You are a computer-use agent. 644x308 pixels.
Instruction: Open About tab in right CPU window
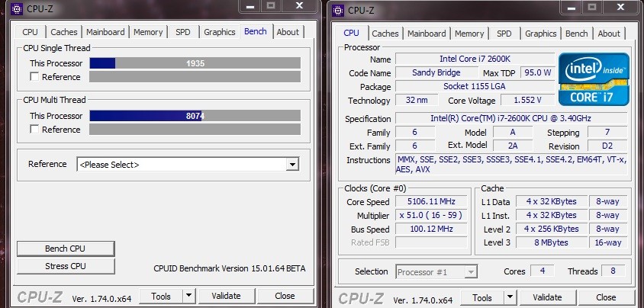pos(609,34)
